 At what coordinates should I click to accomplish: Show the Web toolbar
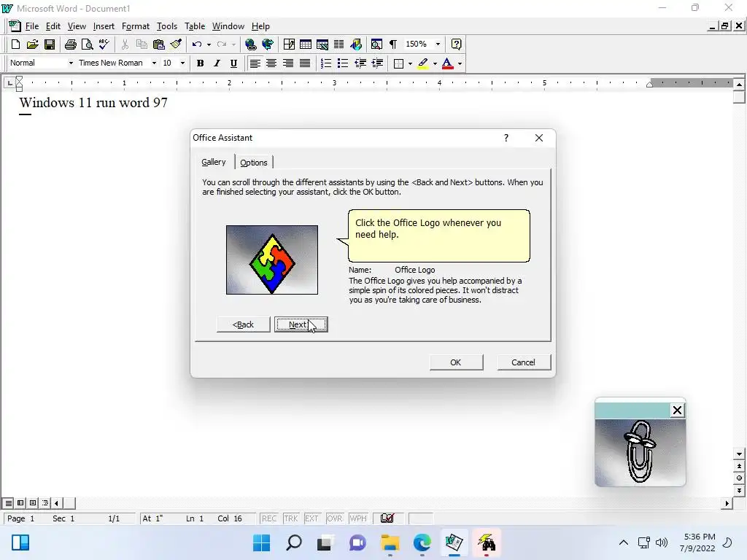point(268,44)
